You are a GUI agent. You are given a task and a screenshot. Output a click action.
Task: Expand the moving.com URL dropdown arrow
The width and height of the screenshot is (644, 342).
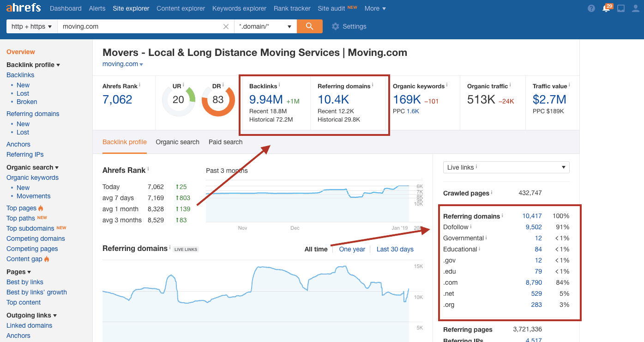(141, 64)
